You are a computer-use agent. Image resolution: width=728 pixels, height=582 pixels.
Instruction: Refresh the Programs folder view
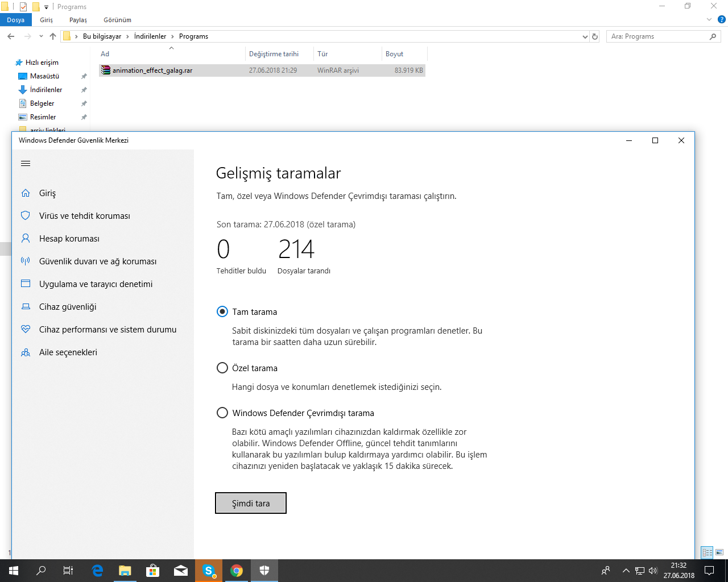(x=595, y=36)
